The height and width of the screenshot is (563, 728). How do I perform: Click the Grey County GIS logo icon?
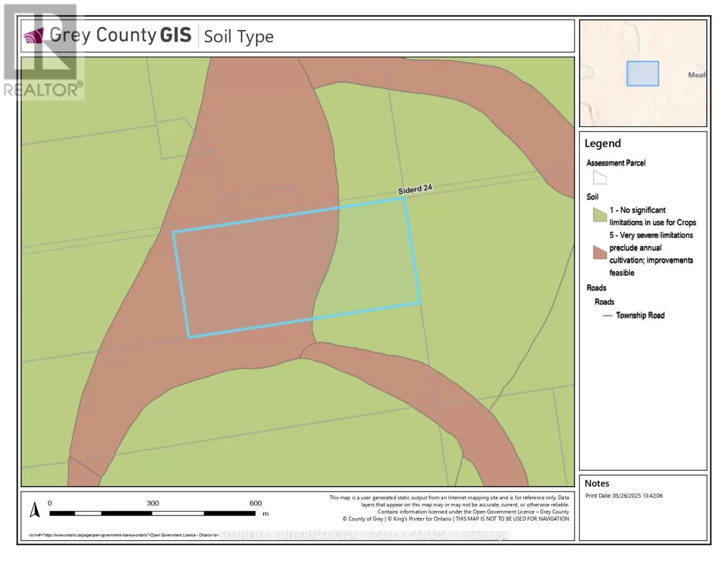tap(34, 36)
